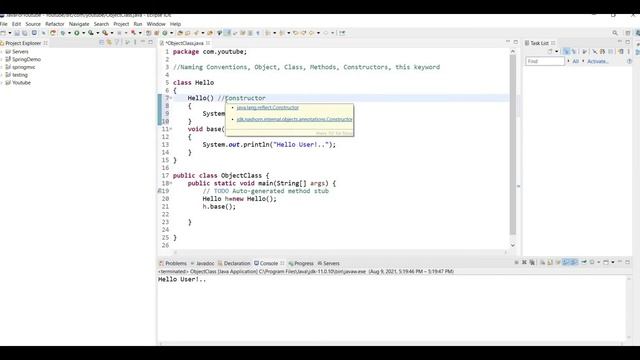
Task: Maximize the editor area using its maximize icon
Action: click(x=516, y=42)
